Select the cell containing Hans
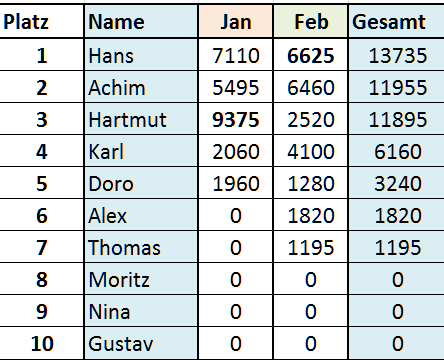This screenshot has width=444, height=360. (141, 55)
